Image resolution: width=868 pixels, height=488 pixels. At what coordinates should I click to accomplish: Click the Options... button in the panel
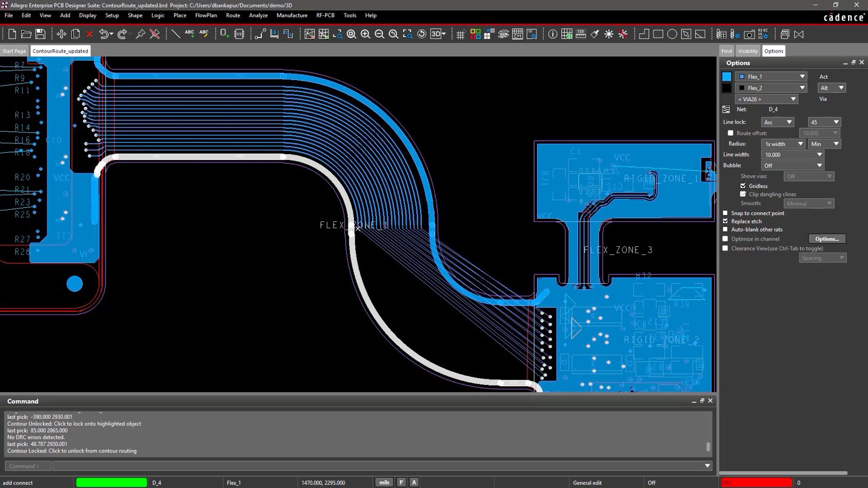tap(827, 239)
